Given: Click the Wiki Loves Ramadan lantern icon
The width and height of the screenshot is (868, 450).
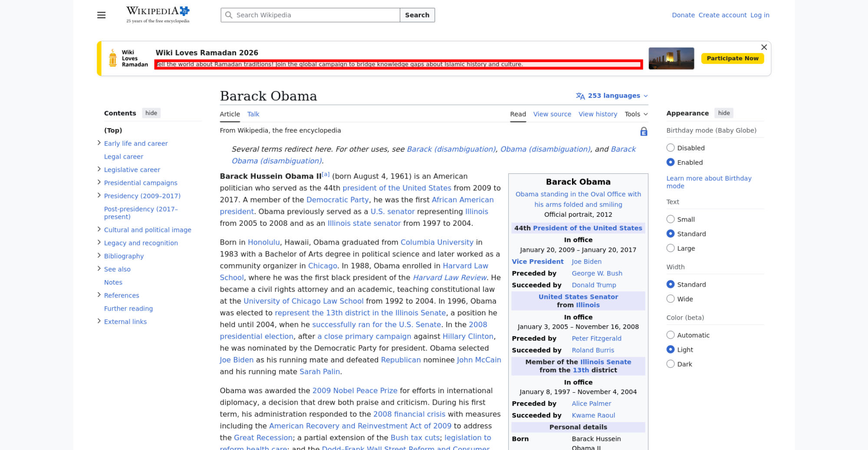Looking at the screenshot, I should pyautogui.click(x=113, y=58).
